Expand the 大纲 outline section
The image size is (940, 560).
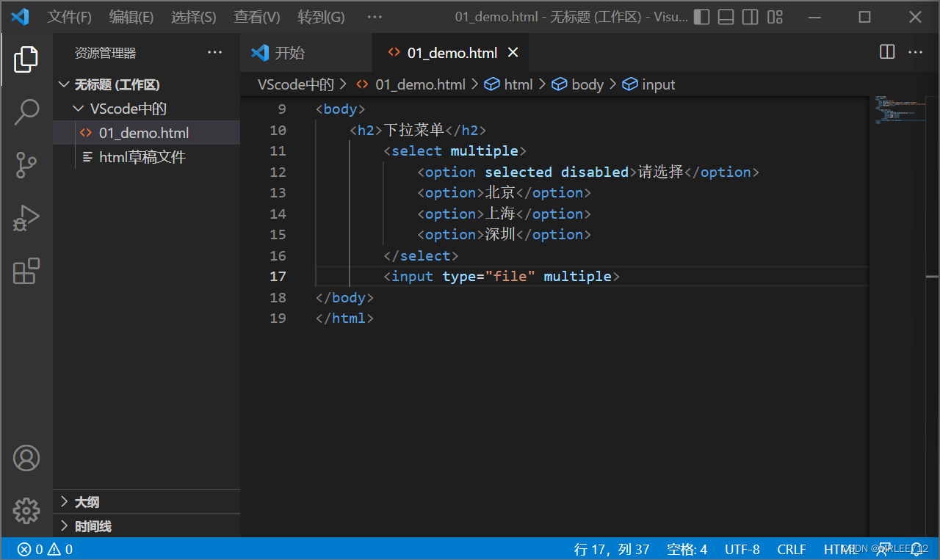click(x=147, y=502)
